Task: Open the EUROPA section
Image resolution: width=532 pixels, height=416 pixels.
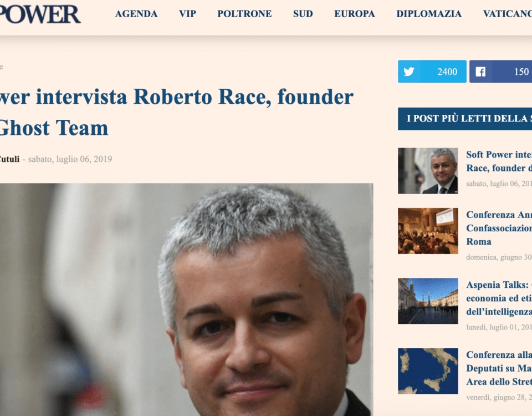Action: (354, 14)
